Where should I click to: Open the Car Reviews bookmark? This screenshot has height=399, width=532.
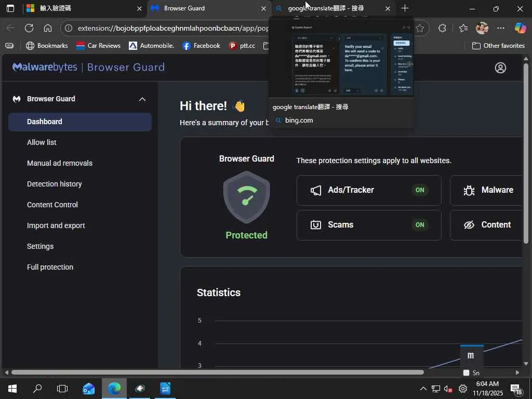coord(98,46)
